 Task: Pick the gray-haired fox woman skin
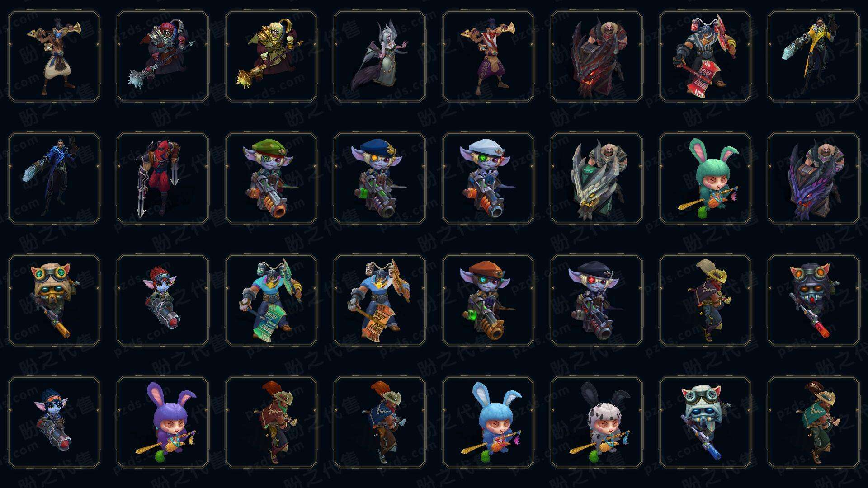pos(380,56)
